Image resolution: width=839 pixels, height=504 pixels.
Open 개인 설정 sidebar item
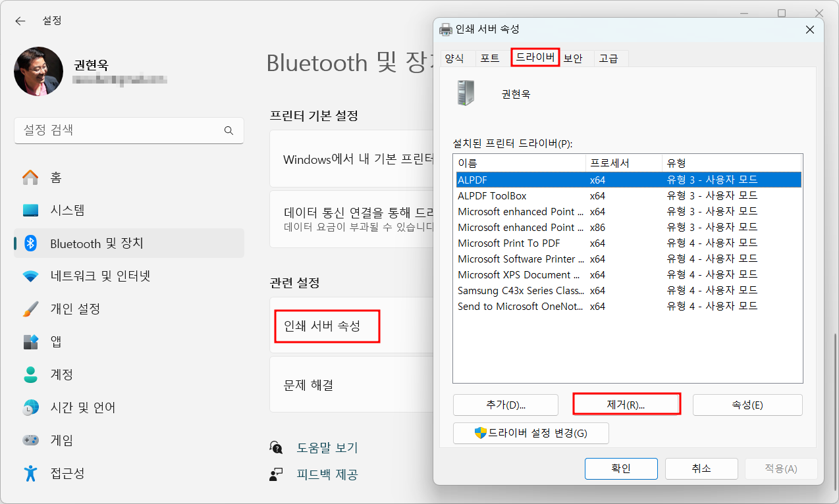[x=129, y=309]
